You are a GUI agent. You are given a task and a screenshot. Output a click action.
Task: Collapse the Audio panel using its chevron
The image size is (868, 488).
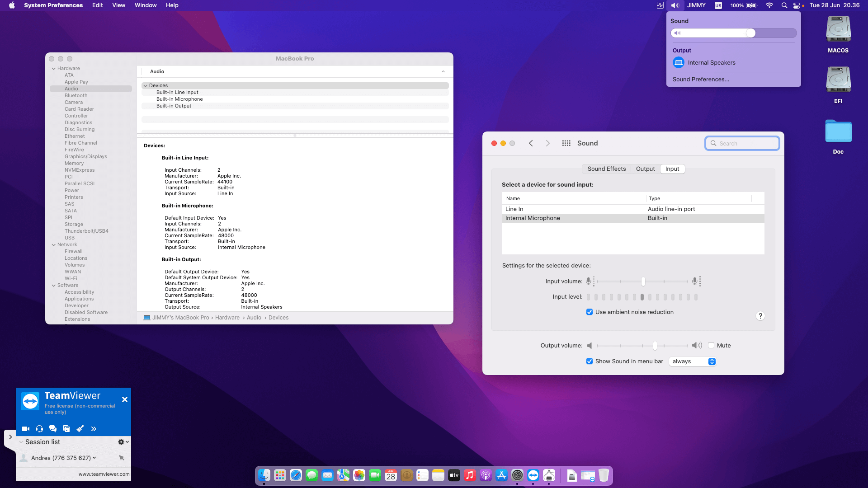point(443,72)
